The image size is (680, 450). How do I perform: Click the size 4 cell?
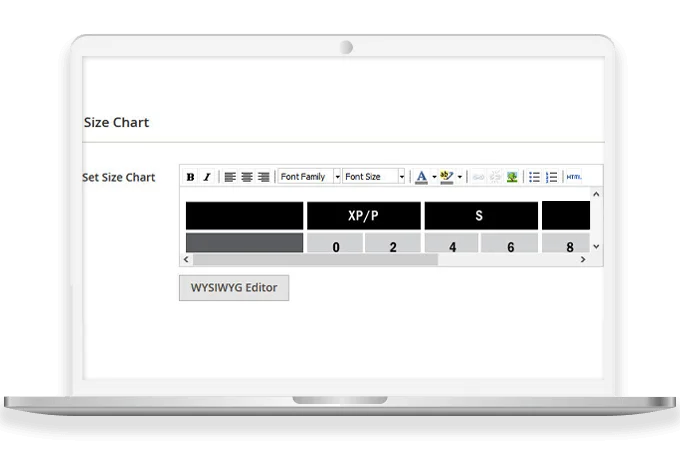tap(452, 243)
